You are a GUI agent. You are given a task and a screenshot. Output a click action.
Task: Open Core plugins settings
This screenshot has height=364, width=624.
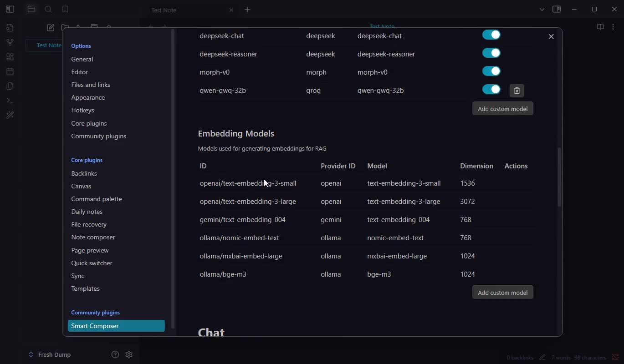pos(89,123)
